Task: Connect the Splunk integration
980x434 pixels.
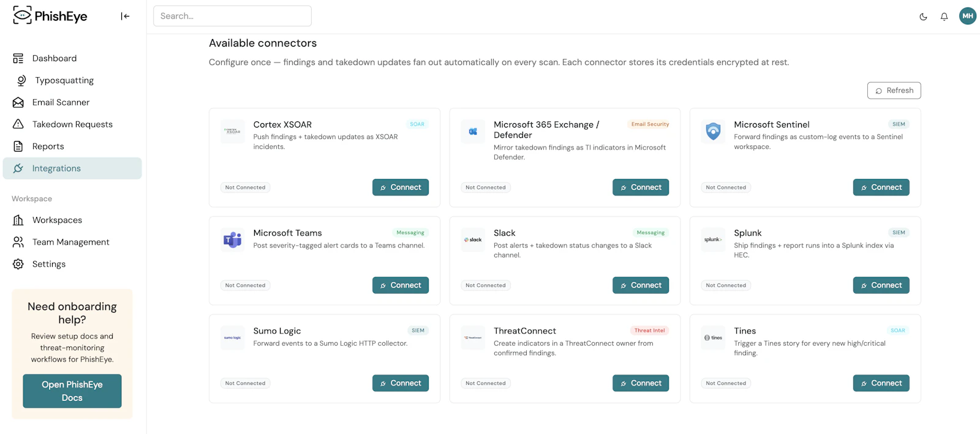Action: (x=881, y=285)
